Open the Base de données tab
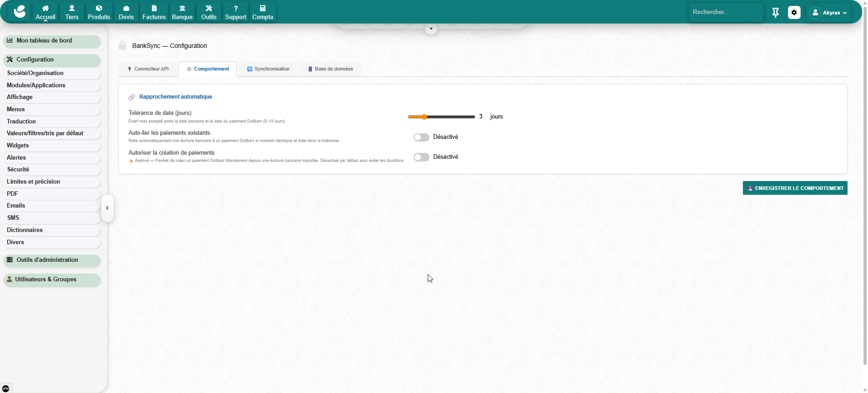This screenshot has width=868, height=393. pos(330,69)
